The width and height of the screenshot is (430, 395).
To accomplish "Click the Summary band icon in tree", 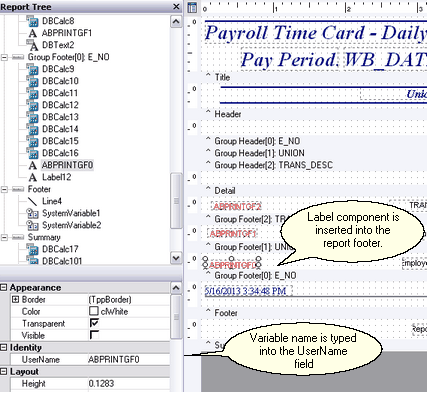I will coord(18,237).
